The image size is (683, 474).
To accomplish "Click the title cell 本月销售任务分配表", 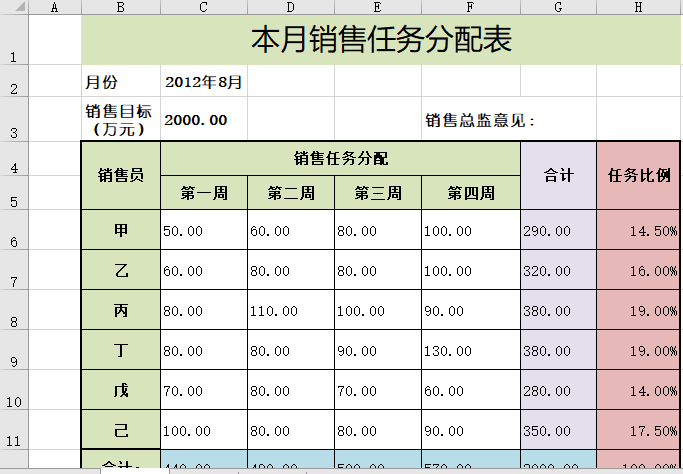I will click(381, 40).
